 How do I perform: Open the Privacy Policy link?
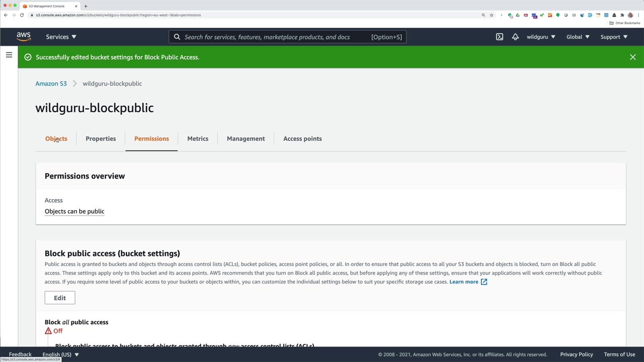tap(577, 354)
